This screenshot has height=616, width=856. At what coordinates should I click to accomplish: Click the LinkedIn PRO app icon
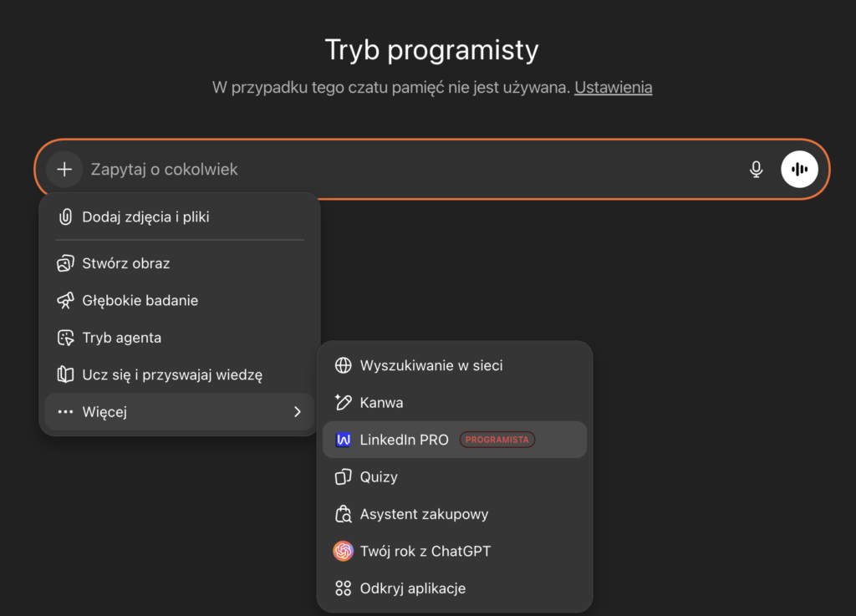343,440
